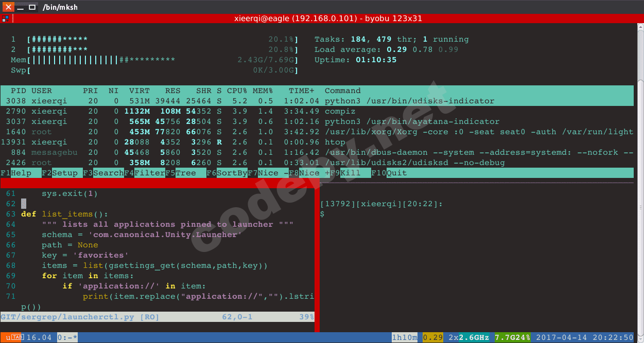
Task: Sort by the PID column header
Action: tap(18, 91)
